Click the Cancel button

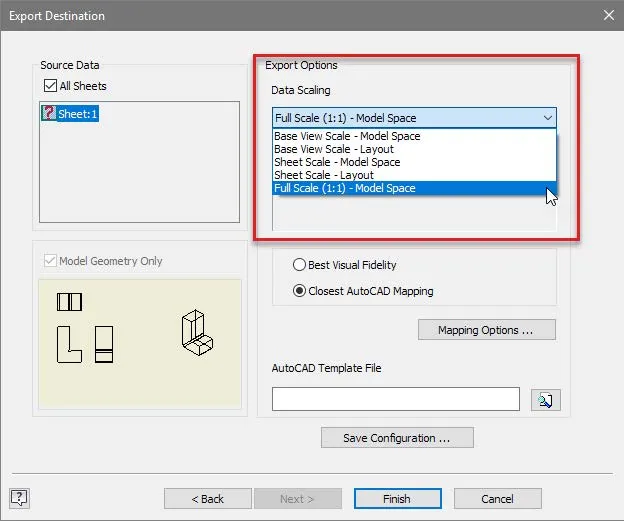click(x=498, y=499)
